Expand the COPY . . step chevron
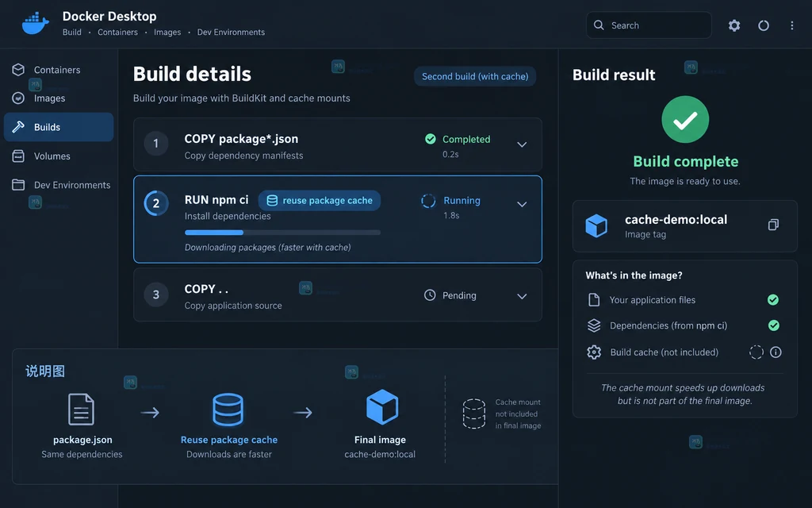This screenshot has width=812, height=508. tap(522, 297)
